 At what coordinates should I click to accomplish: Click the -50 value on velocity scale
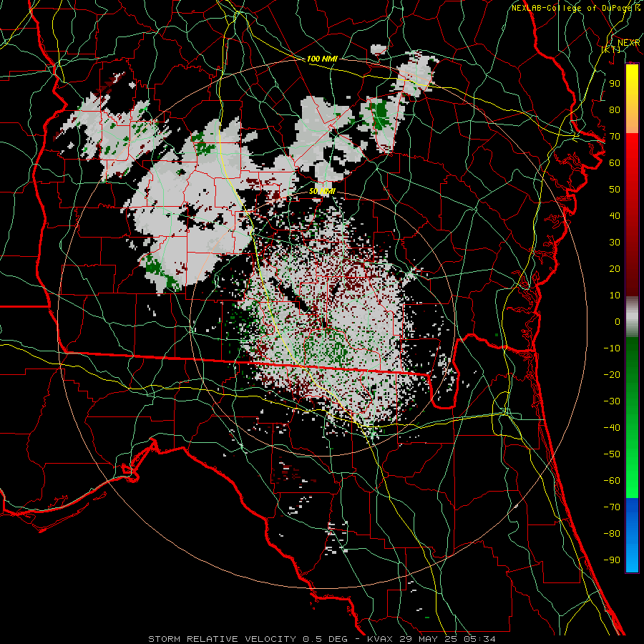click(x=612, y=454)
